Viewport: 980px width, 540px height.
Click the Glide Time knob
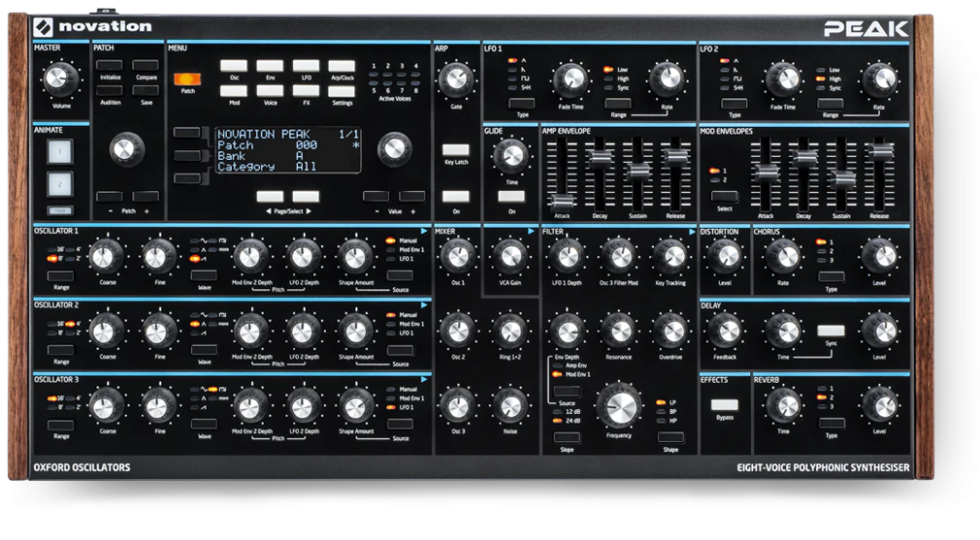[511, 156]
